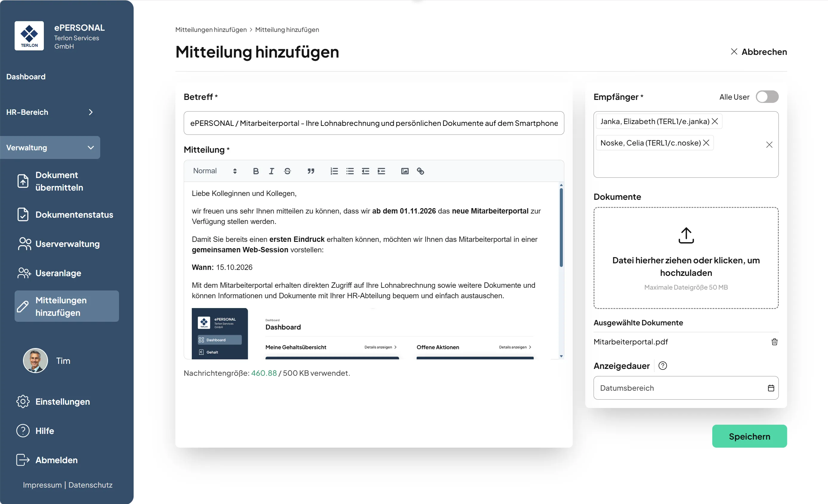The width and height of the screenshot is (828, 504).
Task: Create a bulleted list in the editor
Action: [350, 171]
